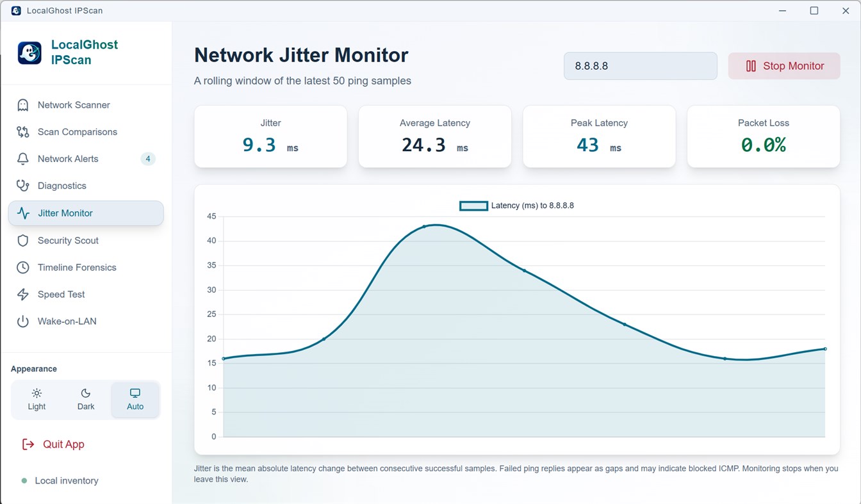Image resolution: width=861 pixels, height=504 pixels.
Task: Click the Quit App exit icon
Action: tap(28, 444)
